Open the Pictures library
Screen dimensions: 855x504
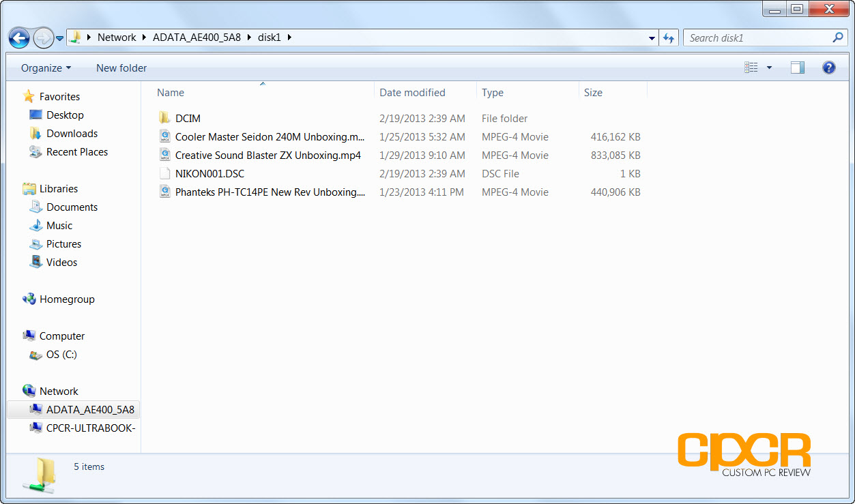point(63,243)
